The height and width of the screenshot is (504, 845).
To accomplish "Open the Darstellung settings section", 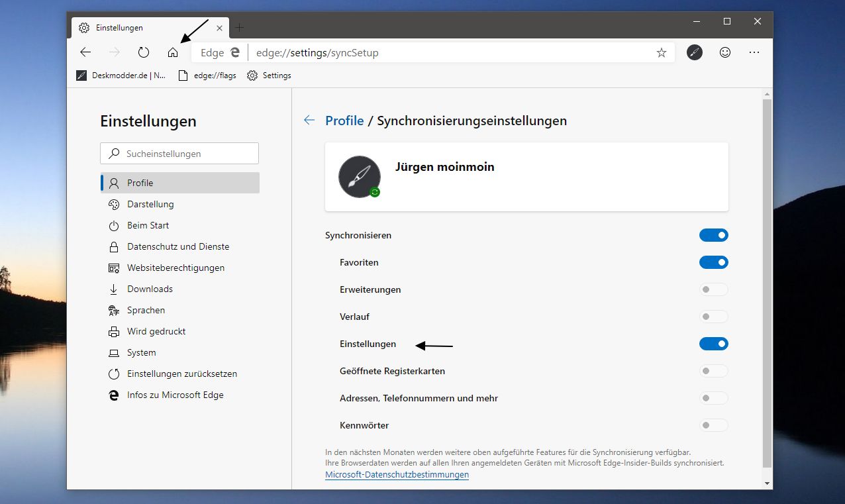I will coord(179,204).
